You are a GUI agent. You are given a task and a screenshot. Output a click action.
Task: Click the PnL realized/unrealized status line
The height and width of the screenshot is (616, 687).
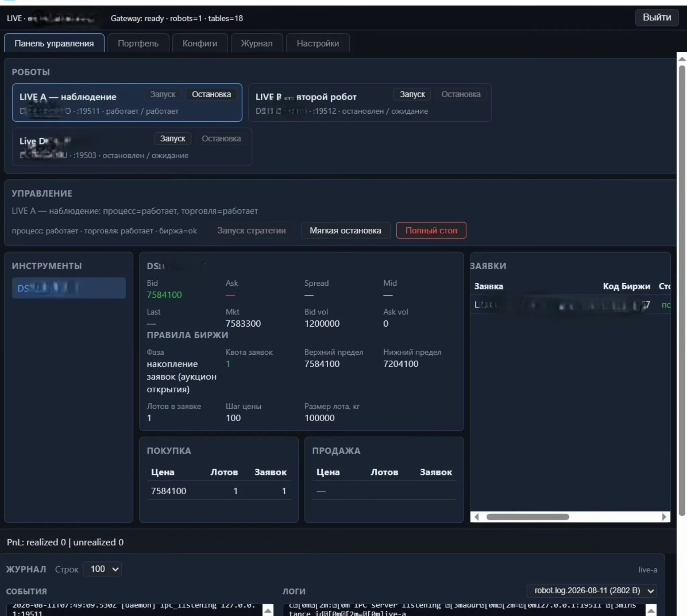click(65, 542)
